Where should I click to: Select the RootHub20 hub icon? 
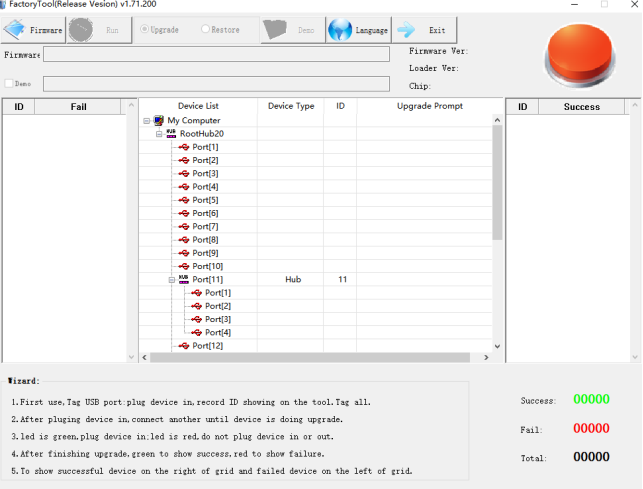coord(171,133)
